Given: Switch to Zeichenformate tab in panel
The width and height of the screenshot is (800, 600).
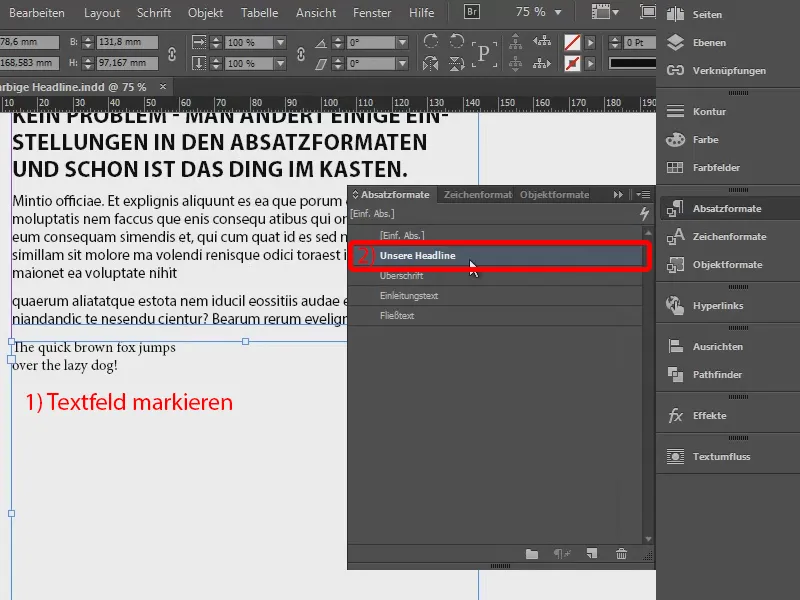Looking at the screenshot, I should point(478,194).
